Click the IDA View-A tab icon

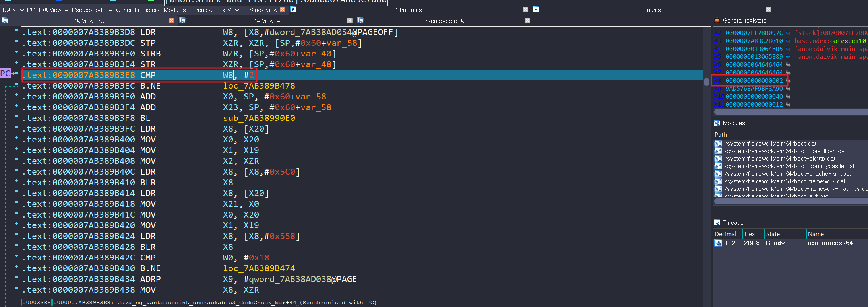[182, 20]
